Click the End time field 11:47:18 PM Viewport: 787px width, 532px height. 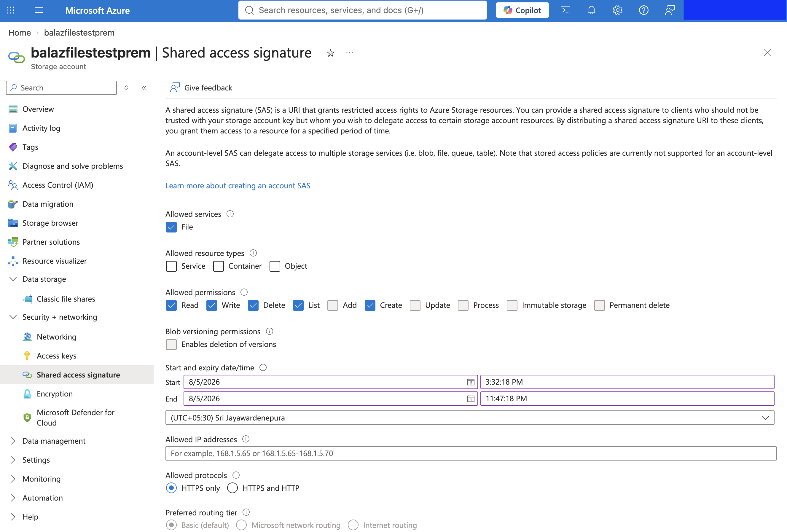[627, 399]
